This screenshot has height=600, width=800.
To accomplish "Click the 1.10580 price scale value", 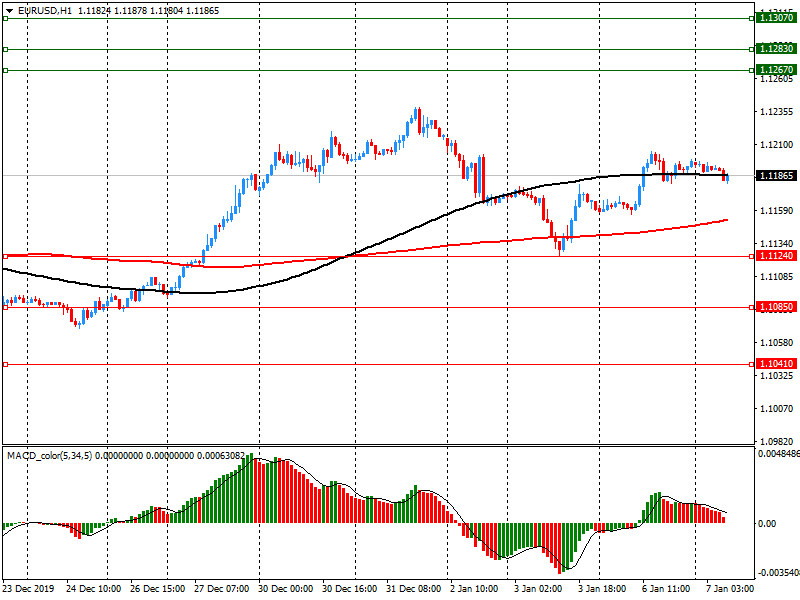I will [777, 342].
